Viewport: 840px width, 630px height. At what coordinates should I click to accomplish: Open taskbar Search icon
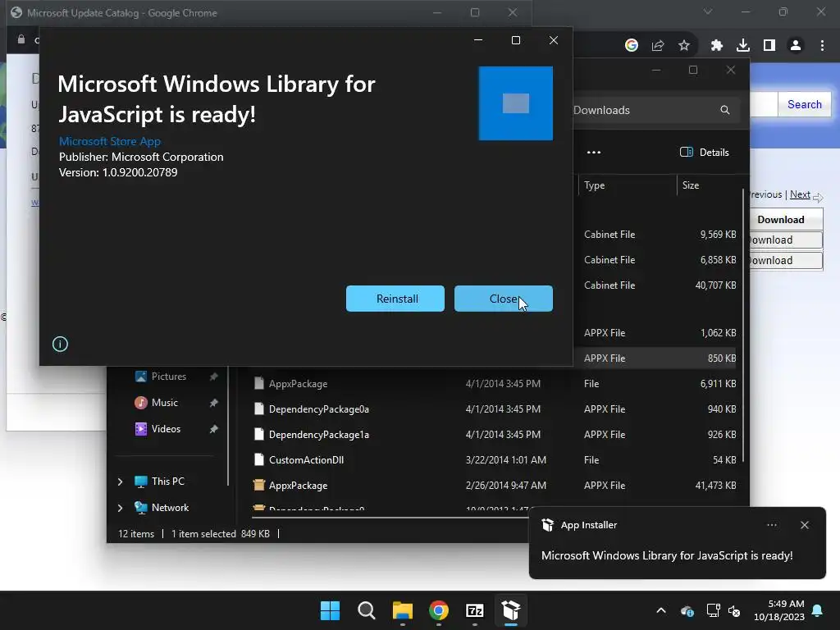(x=367, y=610)
